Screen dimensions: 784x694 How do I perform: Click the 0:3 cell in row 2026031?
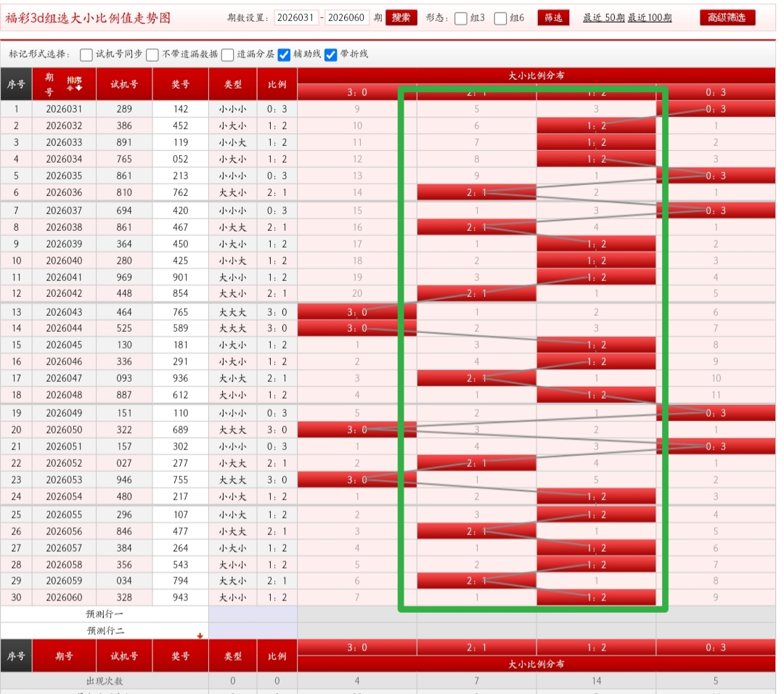coord(715,109)
